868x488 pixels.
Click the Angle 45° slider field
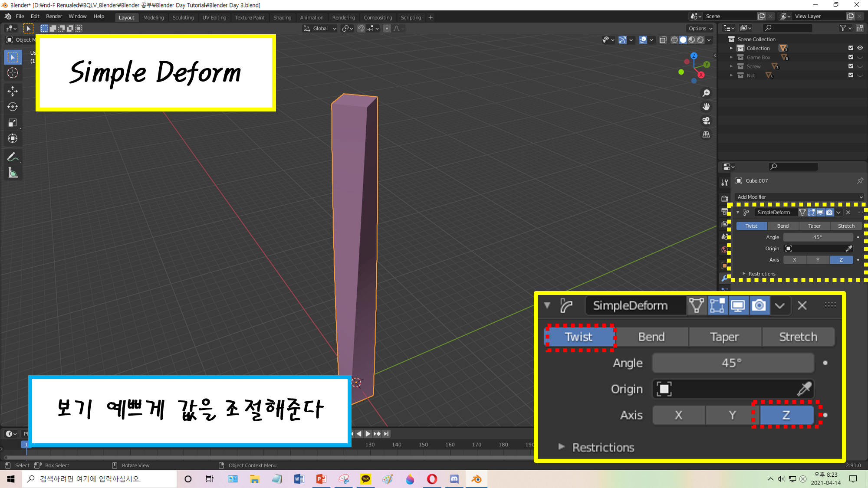(x=818, y=237)
